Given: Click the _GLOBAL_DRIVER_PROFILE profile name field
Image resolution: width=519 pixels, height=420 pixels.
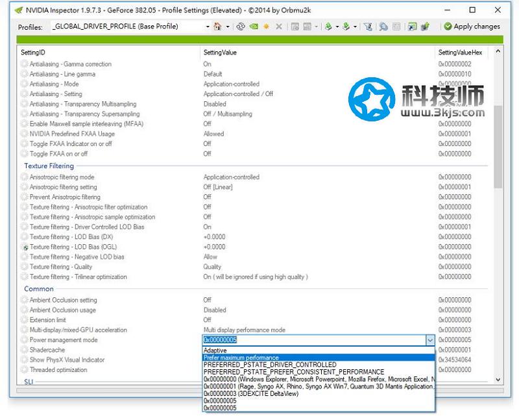Looking at the screenshot, I should pyautogui.click(x=127, y=27).
